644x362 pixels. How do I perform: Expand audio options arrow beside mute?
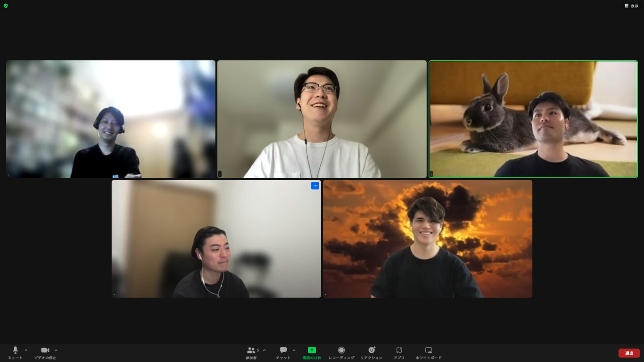click(26, 350)
